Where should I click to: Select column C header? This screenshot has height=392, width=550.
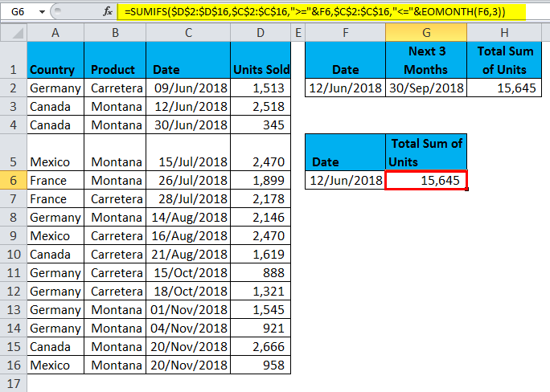pos(188,33)
